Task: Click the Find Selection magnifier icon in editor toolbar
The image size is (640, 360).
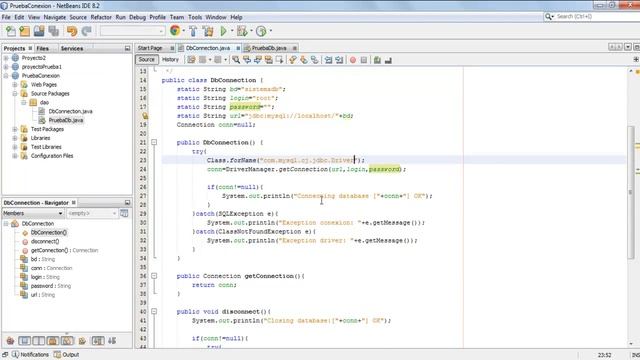Action: click(236, 60)
